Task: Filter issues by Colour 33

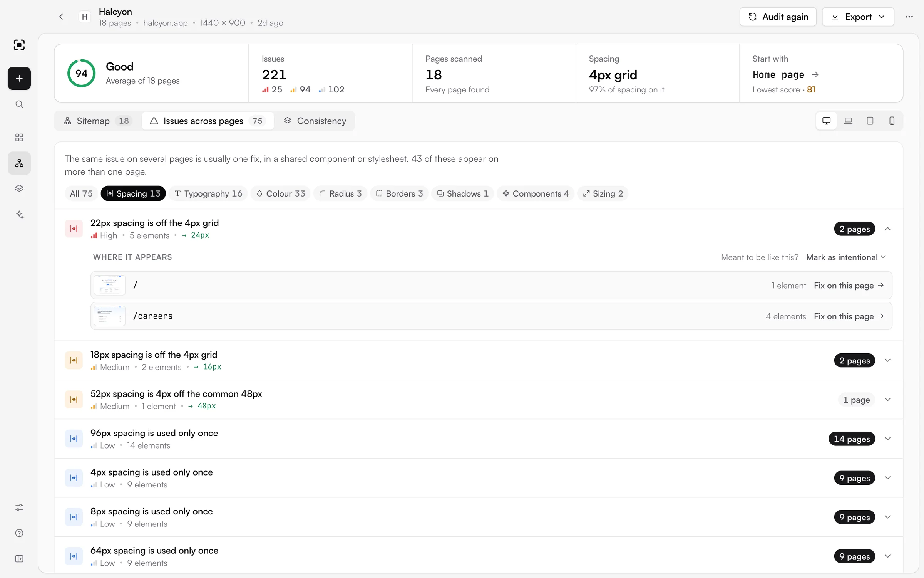Action: [281, 193]
